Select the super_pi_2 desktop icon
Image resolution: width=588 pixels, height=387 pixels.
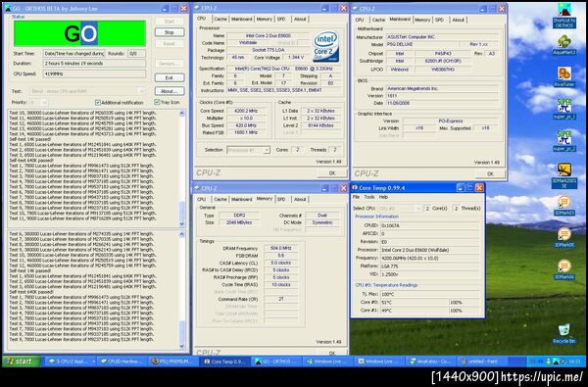coord(564,141)
